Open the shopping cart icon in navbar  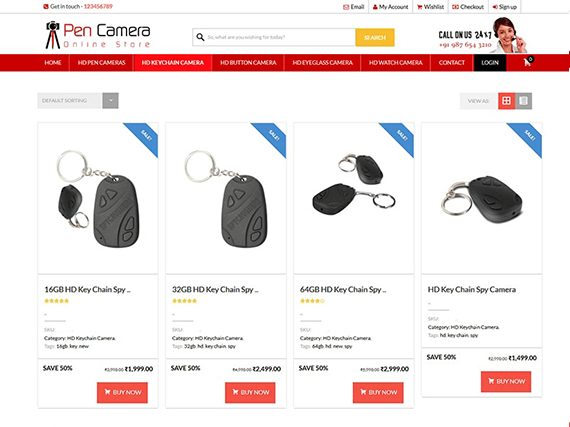528,62
